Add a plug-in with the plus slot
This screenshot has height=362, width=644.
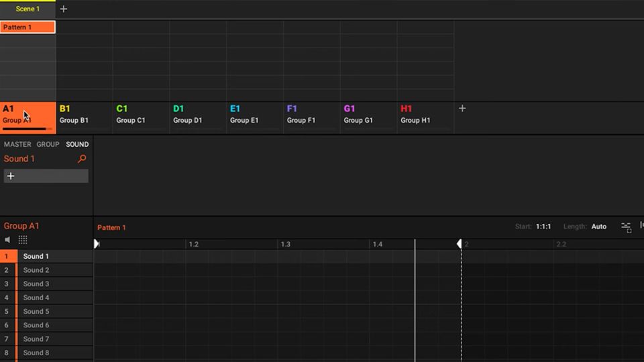point(46,176)
